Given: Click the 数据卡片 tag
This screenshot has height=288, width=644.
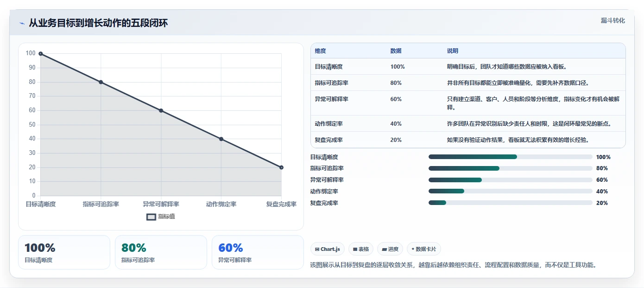Looking at the screenshot, I should [424, 249].
